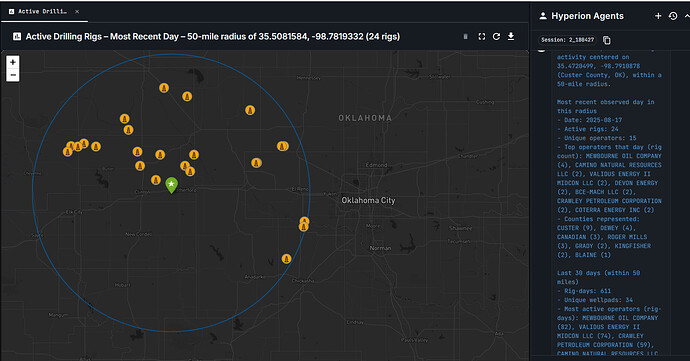690x361 pixels.
Task: Zoom in on the map
Action: [x=13, y=63]
